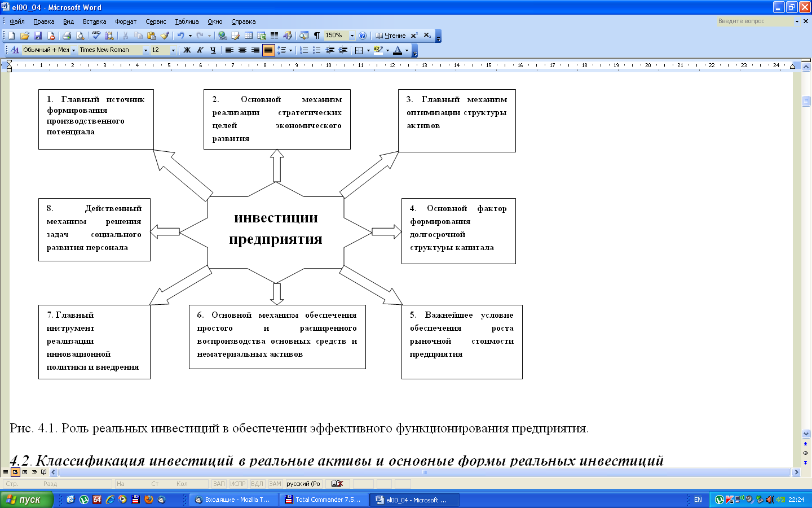The height and width of the screenshot is (508, 812).
Task: Toggle Italic (К) formatting
Action: pos(200,50)
